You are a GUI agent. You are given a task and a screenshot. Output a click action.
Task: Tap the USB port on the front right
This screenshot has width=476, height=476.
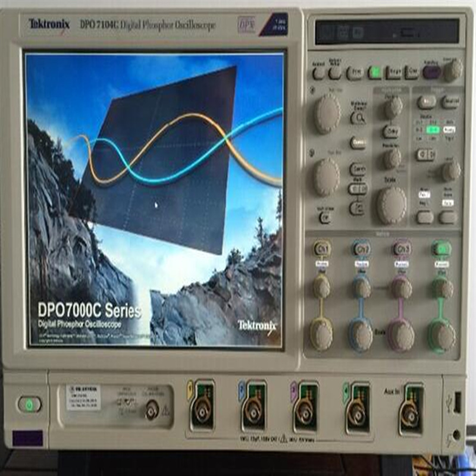click(x=457, y=402)
